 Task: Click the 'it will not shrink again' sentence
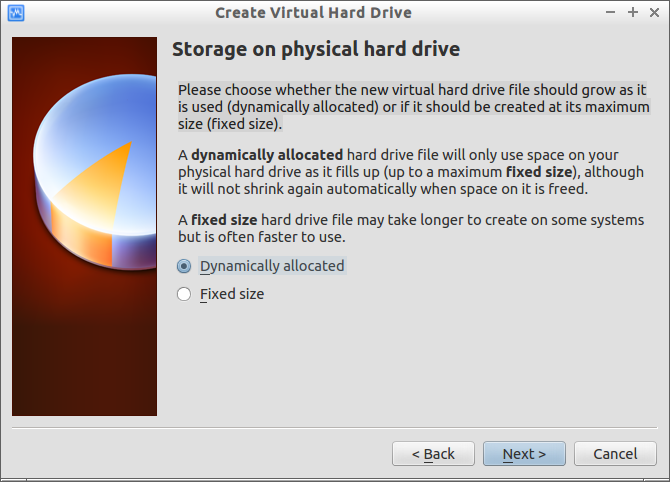[x=383, y=189]
